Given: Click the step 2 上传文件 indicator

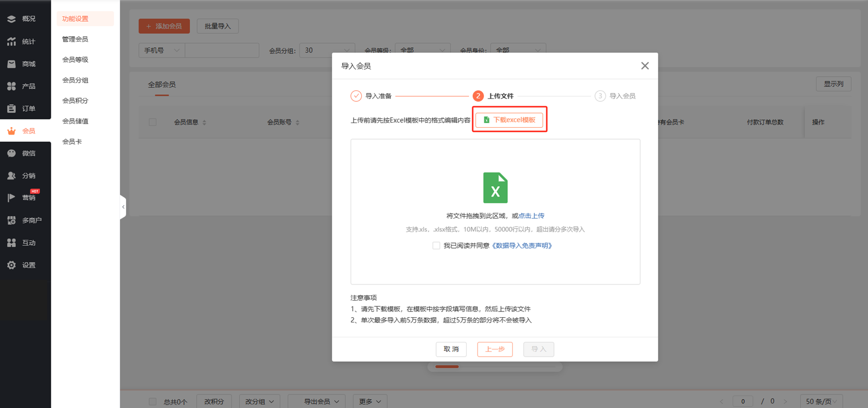Looking at the screenshot, I should point(478,96).
